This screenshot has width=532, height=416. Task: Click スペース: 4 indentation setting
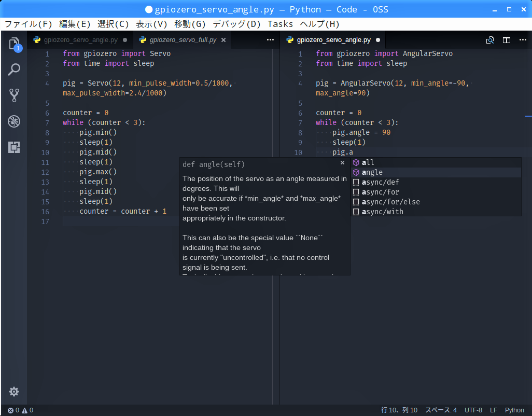441,410
